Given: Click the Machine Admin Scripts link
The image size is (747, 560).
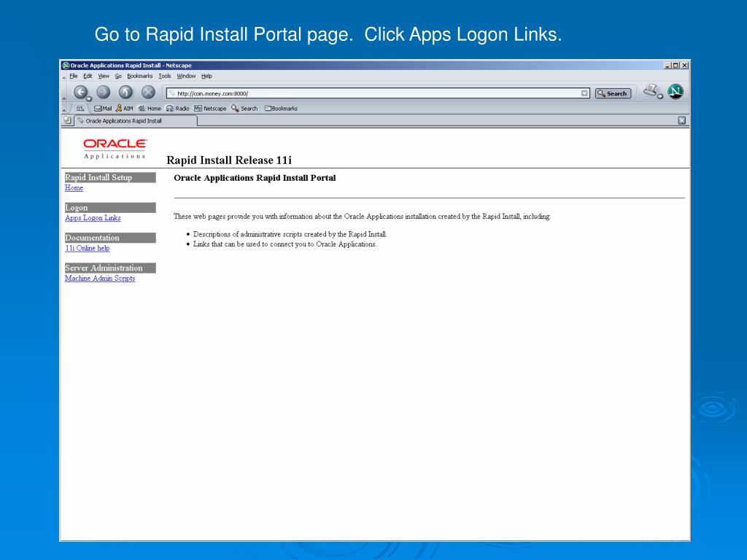Looking at the screenshot, I should 100,278.
